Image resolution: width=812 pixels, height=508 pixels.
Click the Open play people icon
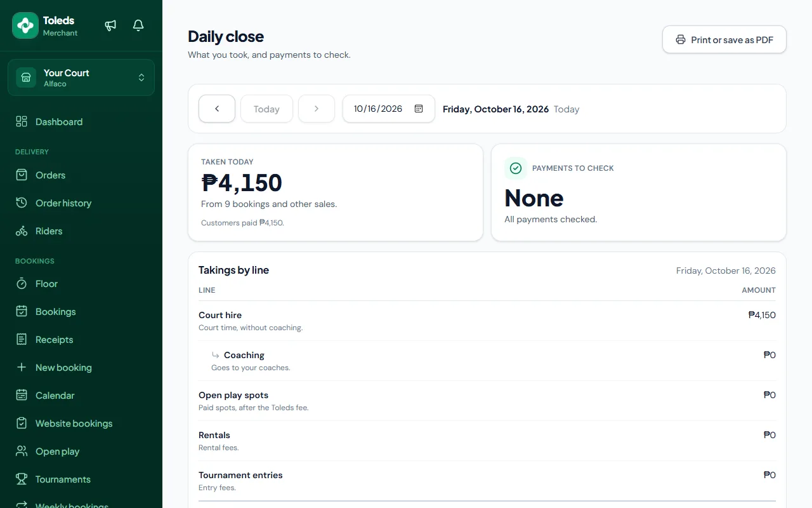point(22,451)
